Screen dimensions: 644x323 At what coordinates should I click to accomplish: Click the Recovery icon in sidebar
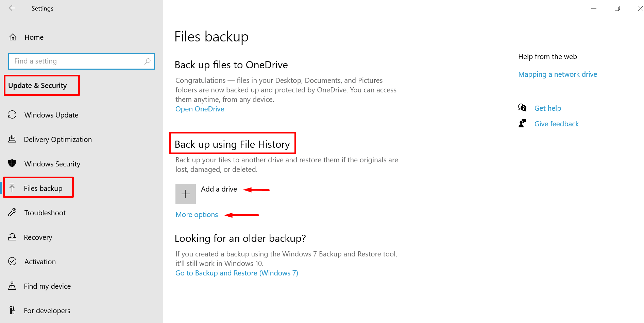point(12,237)
